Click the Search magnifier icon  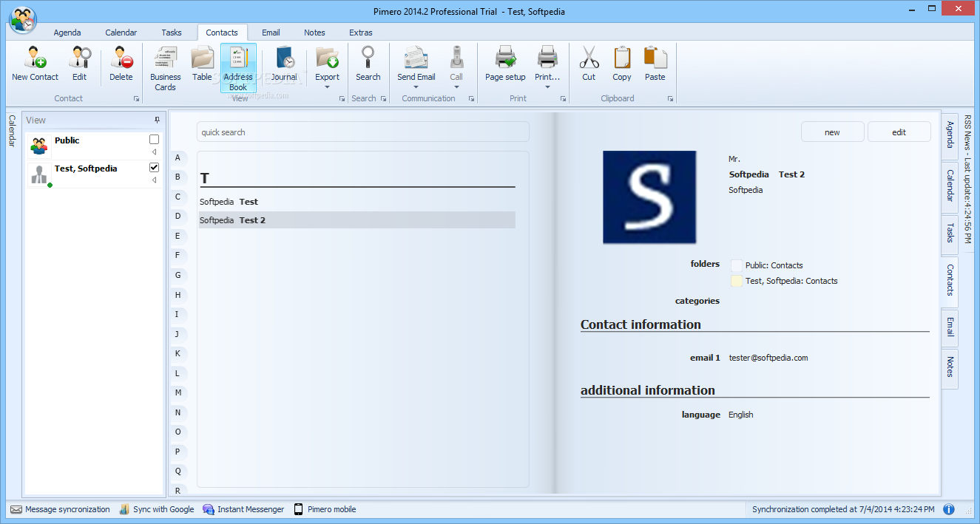click(368, 58)
